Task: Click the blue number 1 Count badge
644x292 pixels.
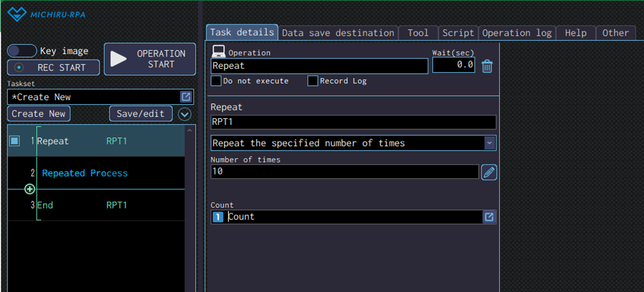Action: (218, 217)
